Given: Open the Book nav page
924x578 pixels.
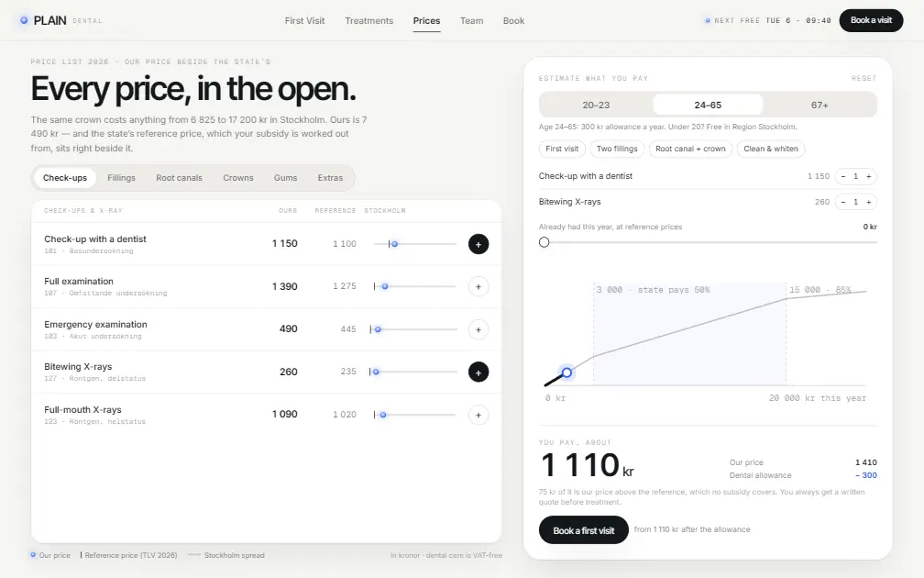Looking at the screenshot, I should [x=514, y=20].
